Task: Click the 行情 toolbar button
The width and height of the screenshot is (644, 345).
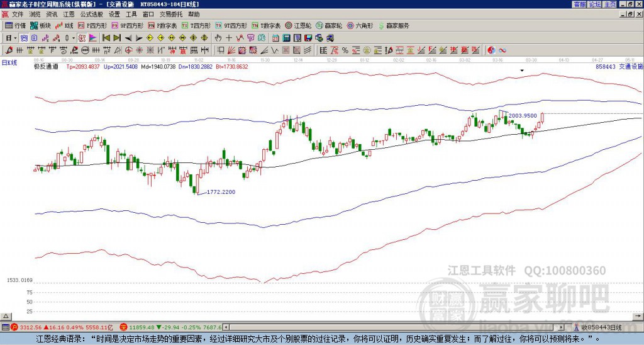Action: pyautogui.click(x=15, y=25)
